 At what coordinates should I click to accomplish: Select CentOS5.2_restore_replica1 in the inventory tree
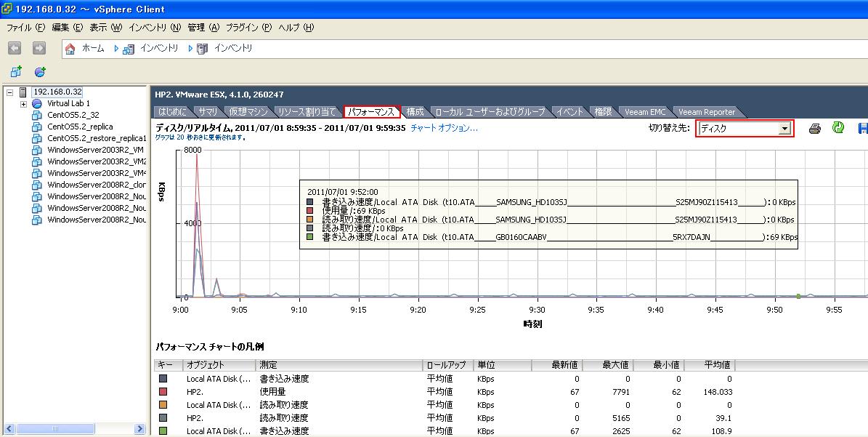tap(97, 138)
